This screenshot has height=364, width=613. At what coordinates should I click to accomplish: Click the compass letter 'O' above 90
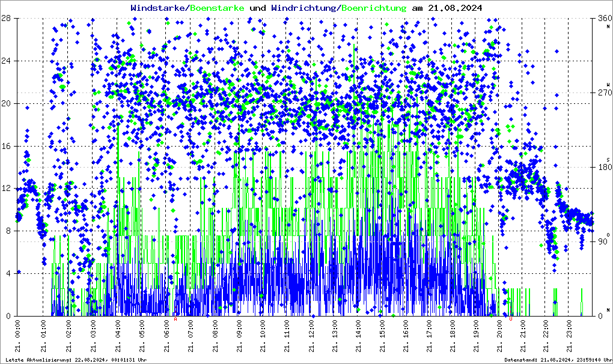pyautogui.click(x=608, y=234)
